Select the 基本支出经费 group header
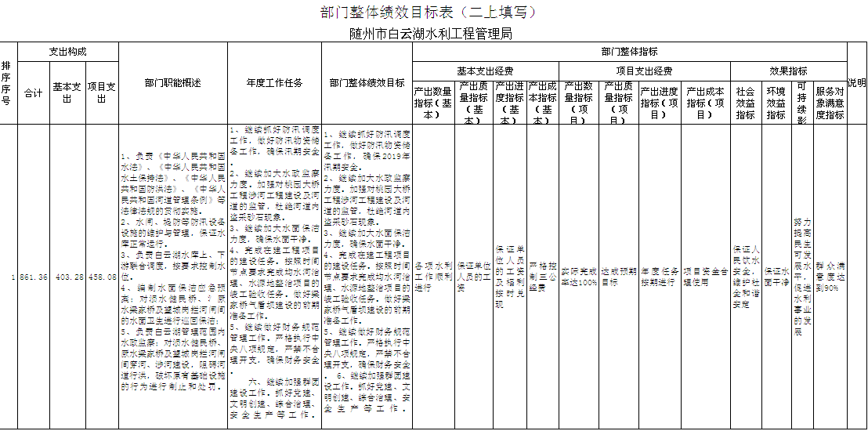Image resolution: width=868 pixels, height=431 pixels. tap(485, 71)
